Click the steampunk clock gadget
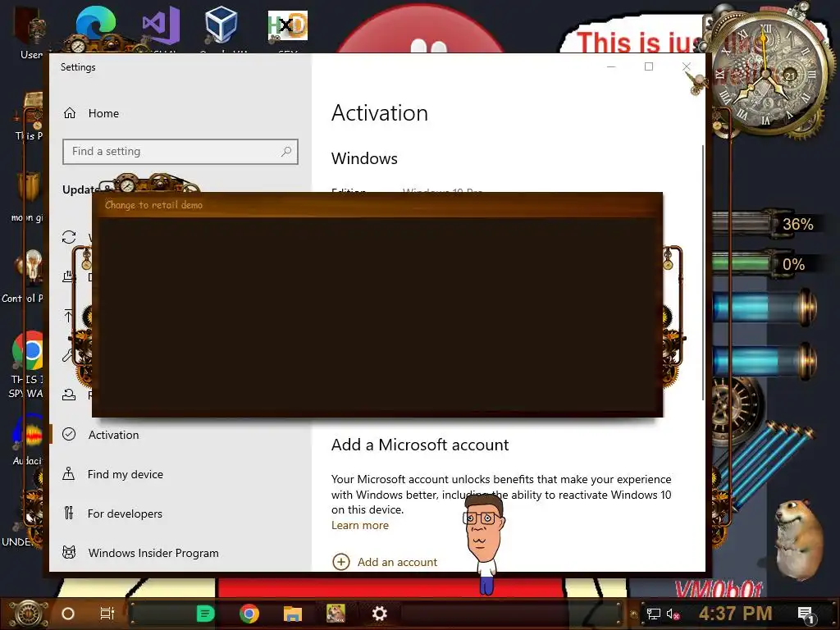Image resolution: width=840 pixels, height=630 pixels. point(767,74)
